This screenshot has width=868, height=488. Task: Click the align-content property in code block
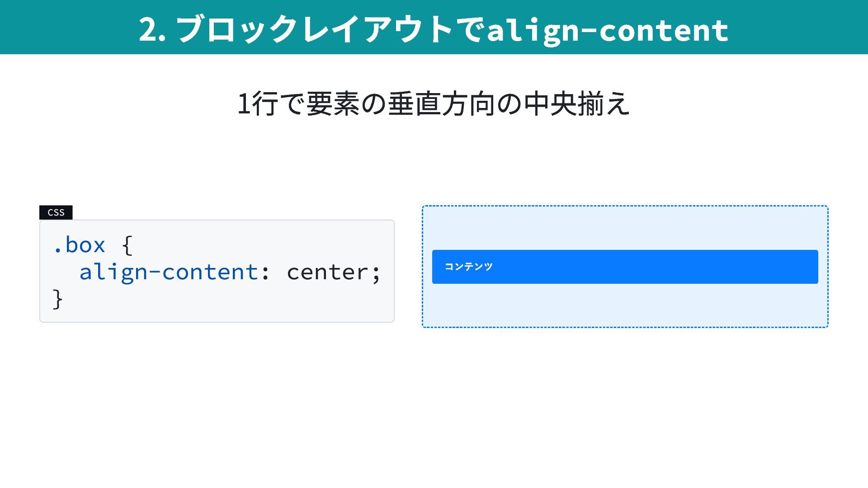click(169, 272)
